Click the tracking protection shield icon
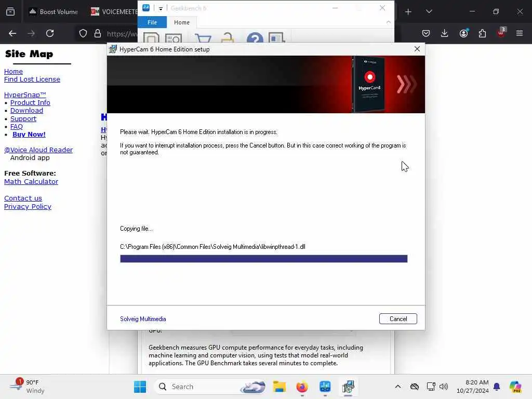Viewport: 532px width, 399px height. coord(83,33)
